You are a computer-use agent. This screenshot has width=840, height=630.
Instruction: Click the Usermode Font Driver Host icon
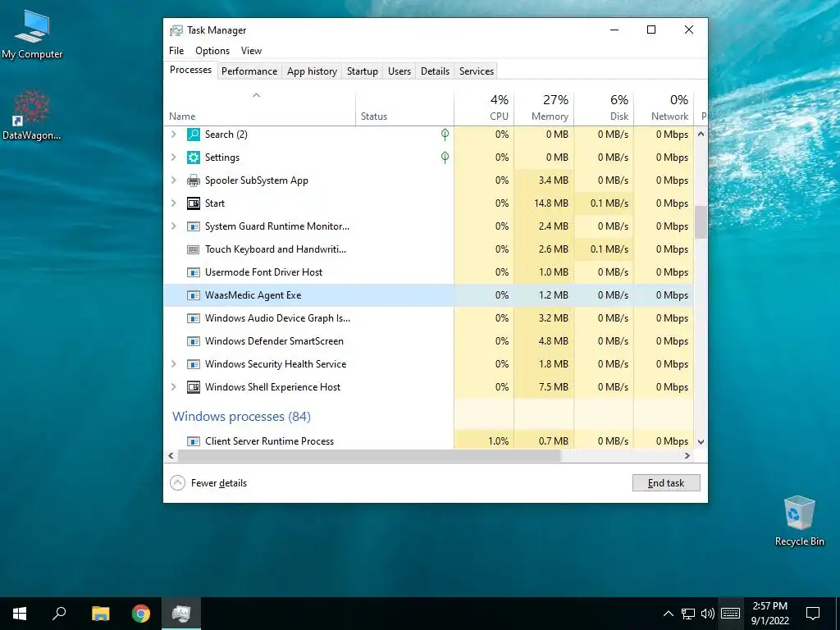[x=193, y=272]
